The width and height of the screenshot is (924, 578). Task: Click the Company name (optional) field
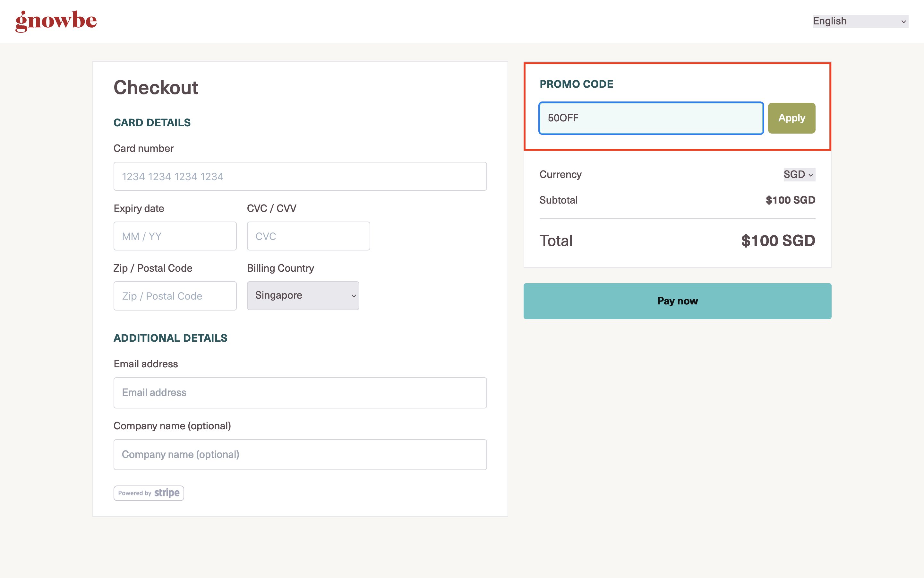(300, 454)
